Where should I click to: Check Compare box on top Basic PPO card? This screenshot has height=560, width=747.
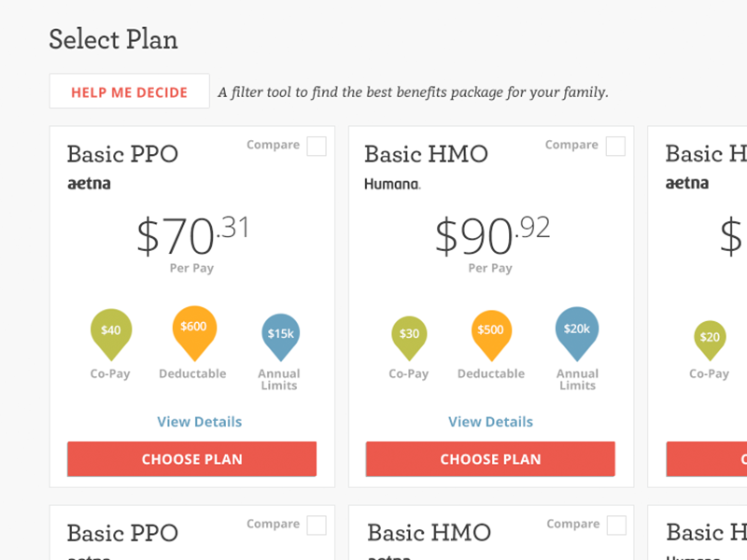point(317,147)
